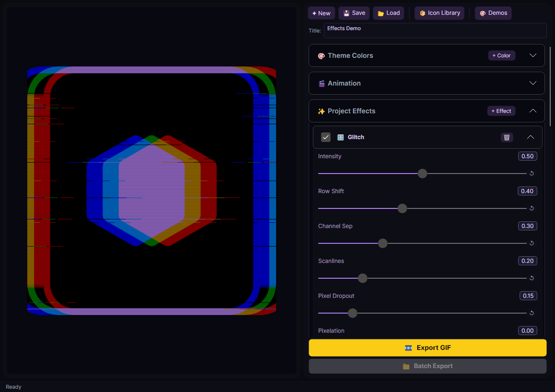Reset the Scanlines slider value
The width and height of the screenshot is (555, 392).
532,278
